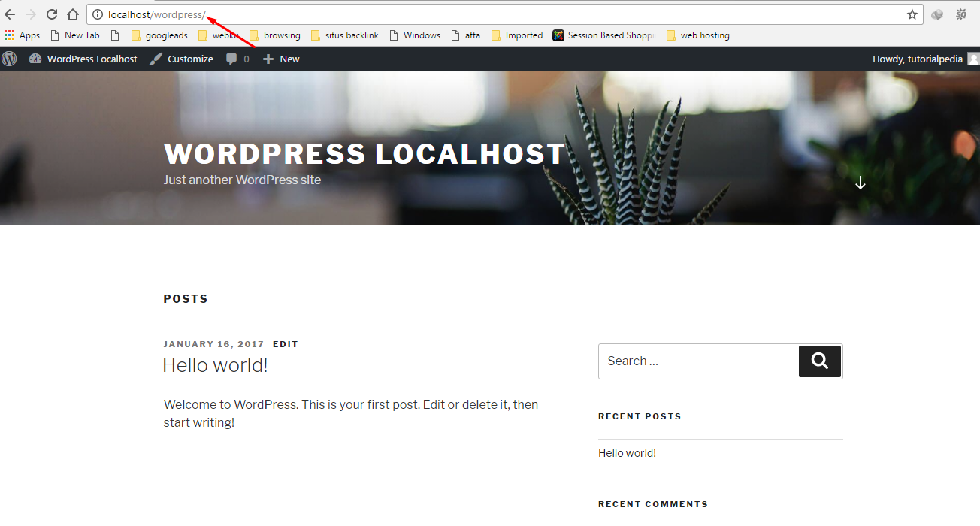Open the WordPress logo admin menu
980x526 pixels.
pos(9,59)
